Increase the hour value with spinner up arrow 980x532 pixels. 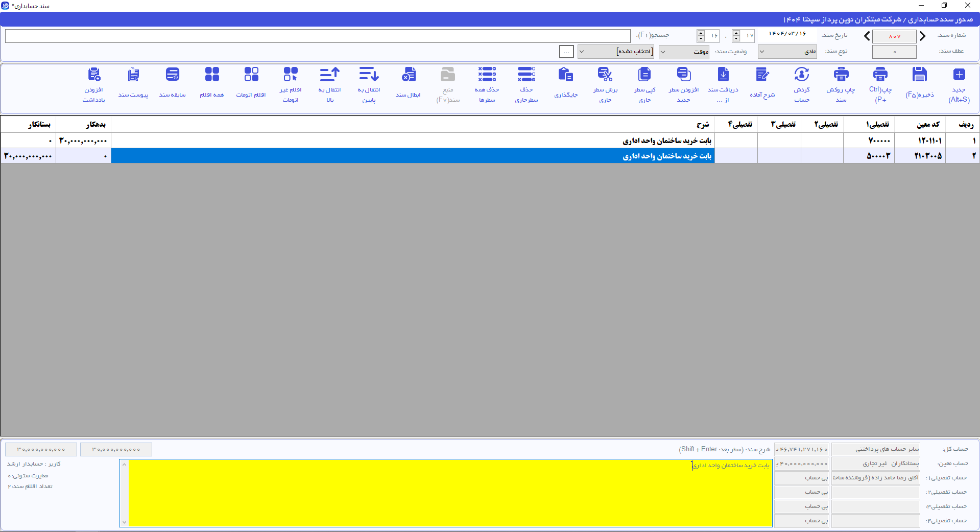pos(736,32)
